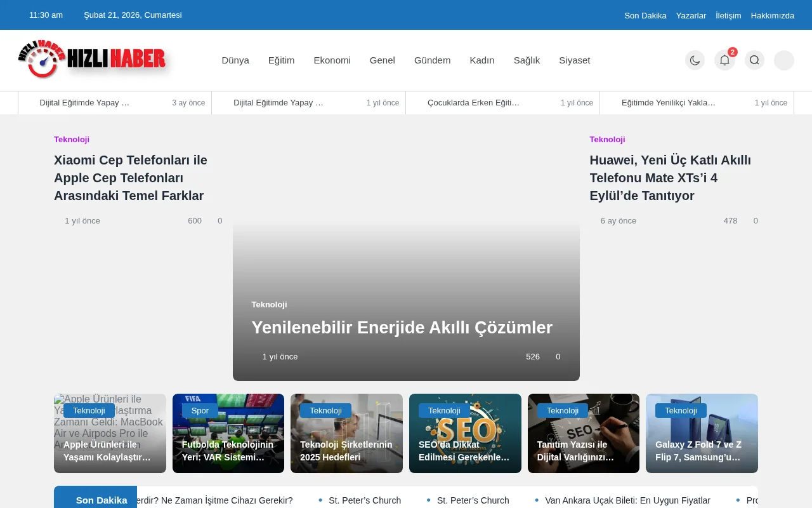Open the Sağlık section
The width and height of the screenshot is (812, 508).
point(527,60)
